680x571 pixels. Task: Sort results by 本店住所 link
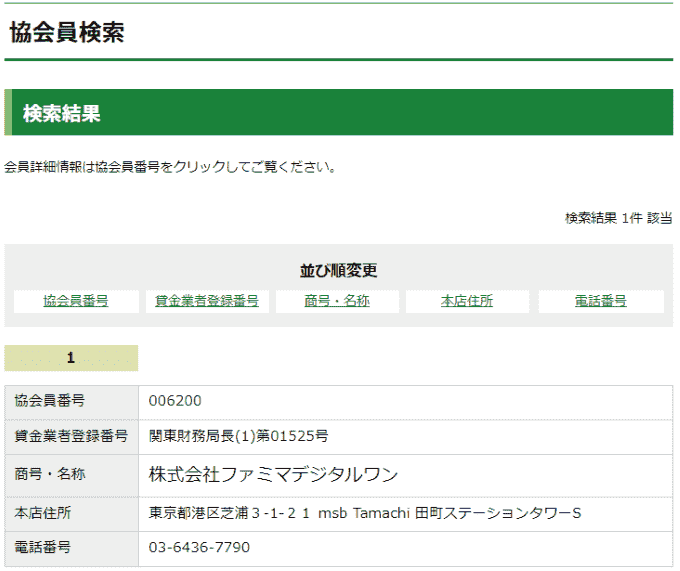[467, 301]
